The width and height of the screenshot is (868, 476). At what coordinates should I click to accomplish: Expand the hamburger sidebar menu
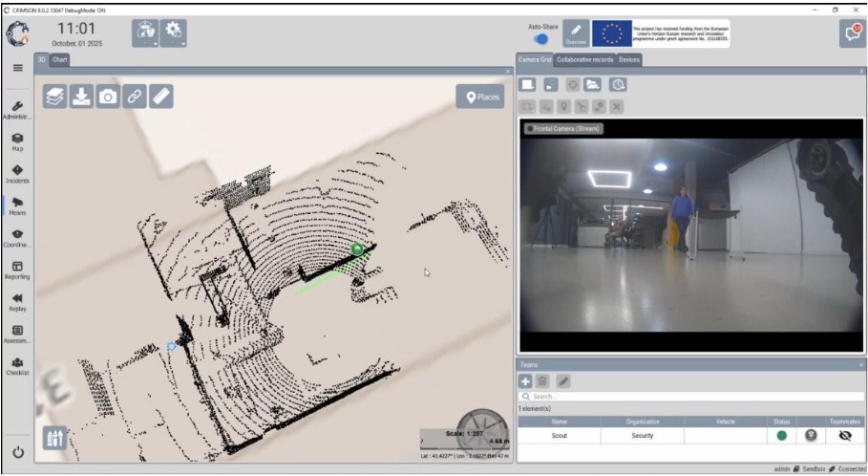pos(17,68)
